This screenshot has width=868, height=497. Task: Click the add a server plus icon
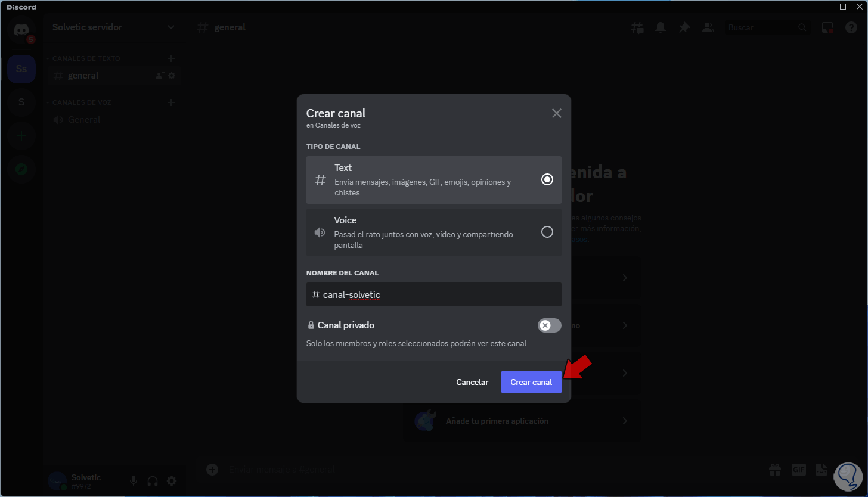point(21,136)
